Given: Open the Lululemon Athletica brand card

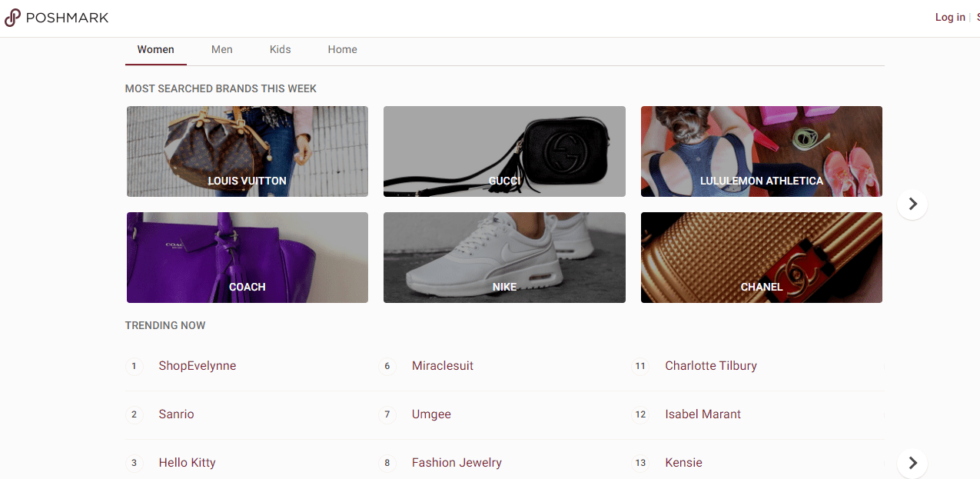Looking at the screenshot, I should (x=762, y=151).
